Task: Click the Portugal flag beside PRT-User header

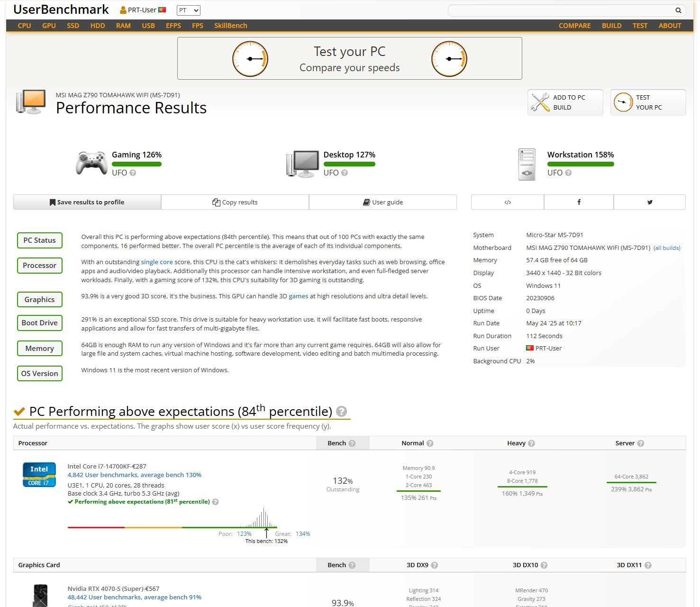Action: tap(162, 9)
